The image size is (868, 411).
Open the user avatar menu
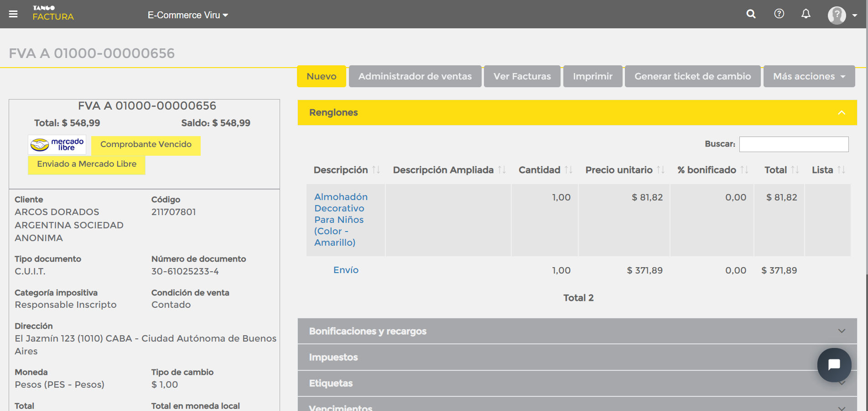tap(842, 15)
